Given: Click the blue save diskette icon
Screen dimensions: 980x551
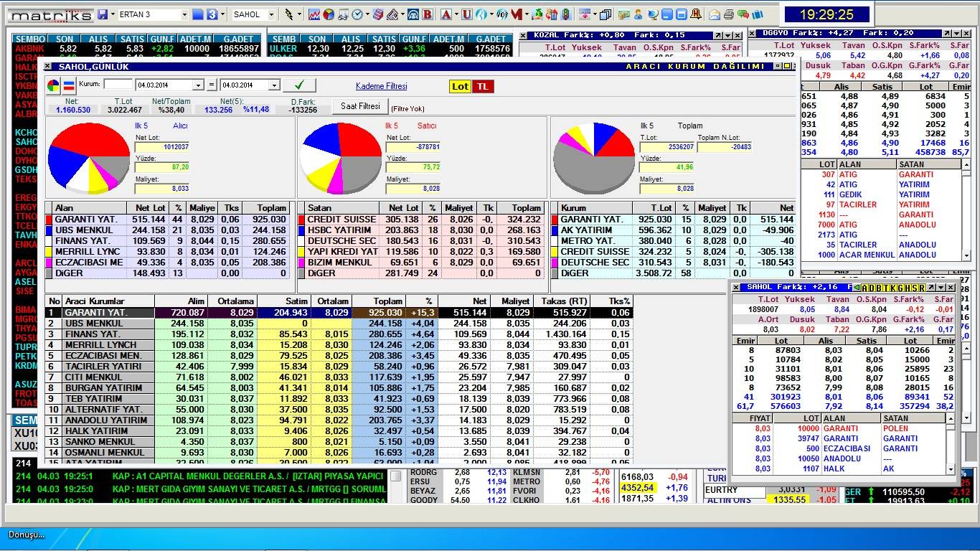Looking at the screenshot, I should tap(103, 14).
